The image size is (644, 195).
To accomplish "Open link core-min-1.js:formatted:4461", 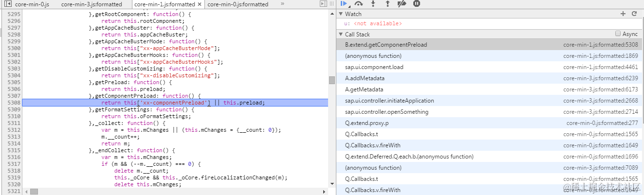I will pos(601,67).
